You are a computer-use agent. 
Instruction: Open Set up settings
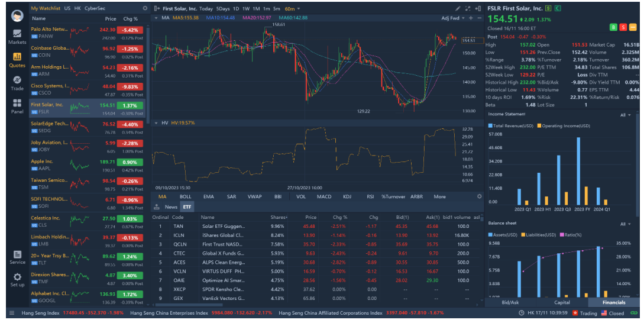(x=17, y=280)
